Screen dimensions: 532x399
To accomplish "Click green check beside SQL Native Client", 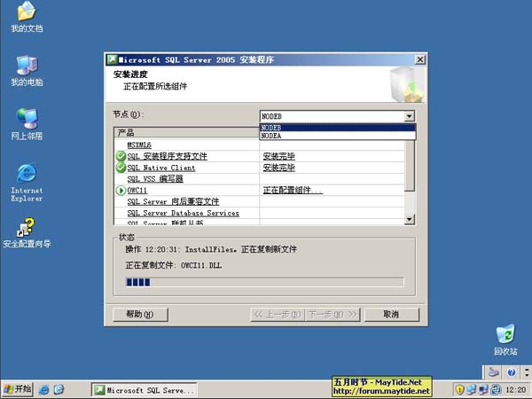I will pyautogui.click(x=121, y=168).
